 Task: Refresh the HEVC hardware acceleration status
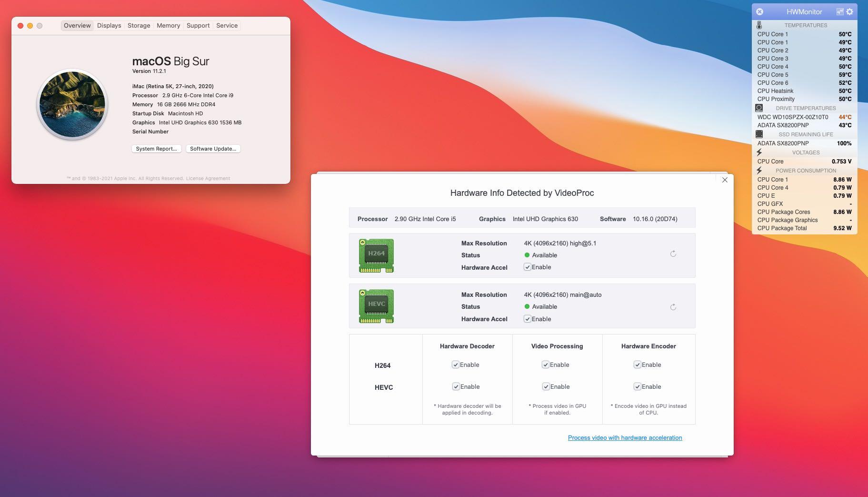tap(673, 307)
